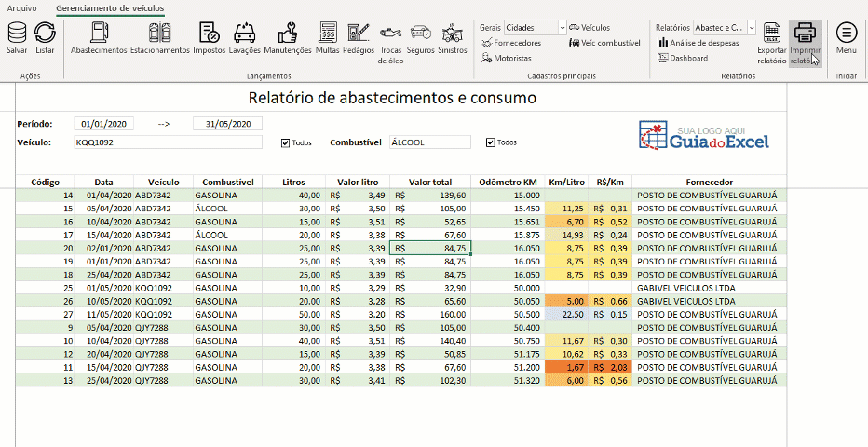
Task: Open the Arquivo menu tab
Action: [22, 7]
